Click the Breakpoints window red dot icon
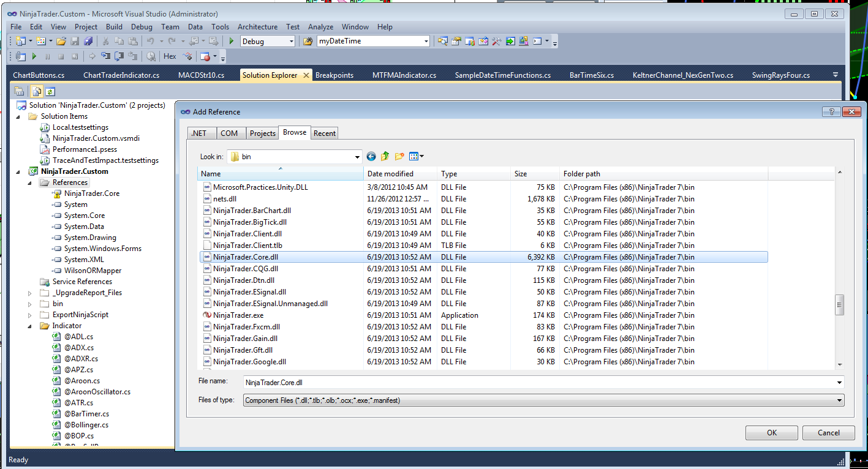This screenshot has width=868, height=469. [x=205, y=56]
